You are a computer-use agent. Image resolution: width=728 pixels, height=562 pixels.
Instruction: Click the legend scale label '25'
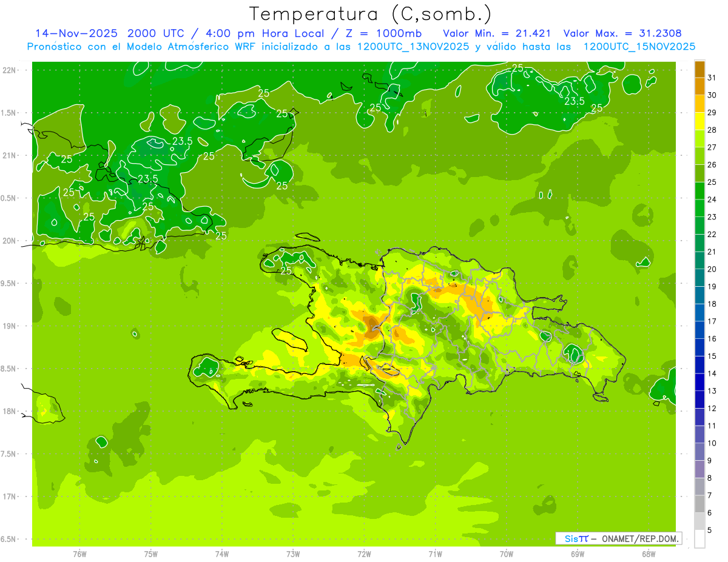712,182
